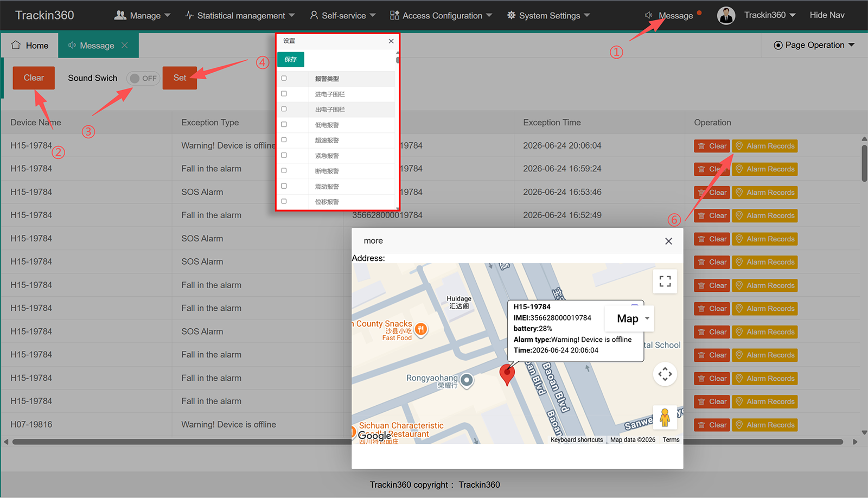Image resolution: width=868 pixels, height=498 pixels.
Task: Open the map Terms link
Action: click(671, 440)
